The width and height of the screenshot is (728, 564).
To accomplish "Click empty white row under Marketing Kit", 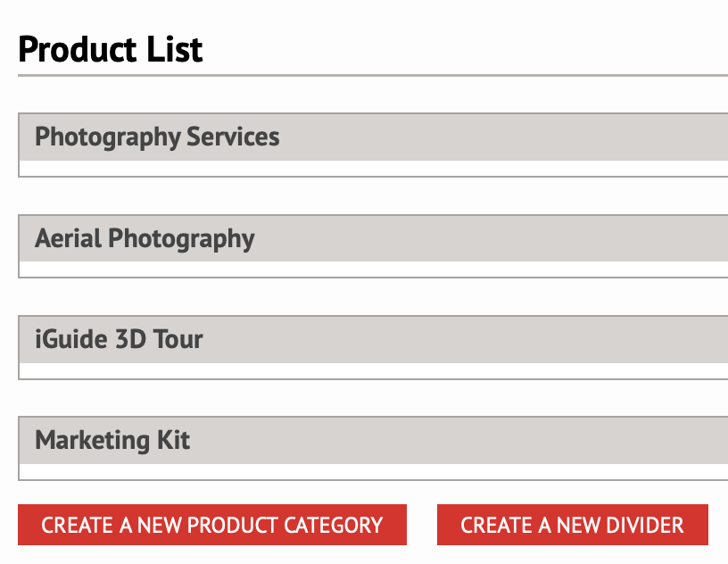I will coord(373,471).
